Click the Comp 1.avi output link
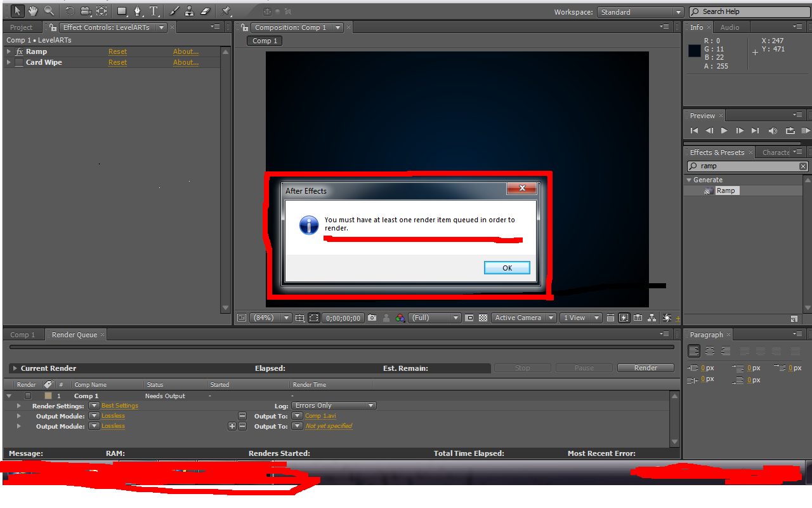The image size is (812, 508). click(x=320, y=416)
